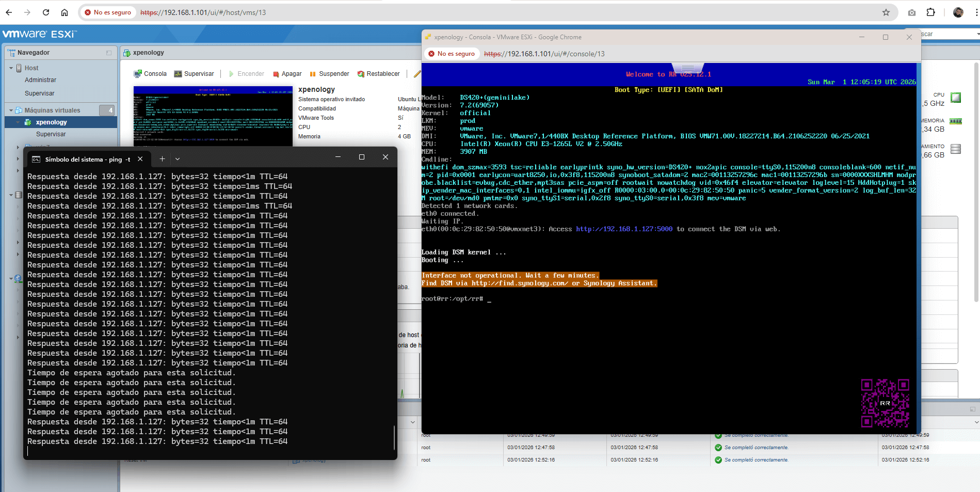The height and width of the screenshot is (492, 980).
Task: Click the VMware ESXi logo
Action: [39, 34]
